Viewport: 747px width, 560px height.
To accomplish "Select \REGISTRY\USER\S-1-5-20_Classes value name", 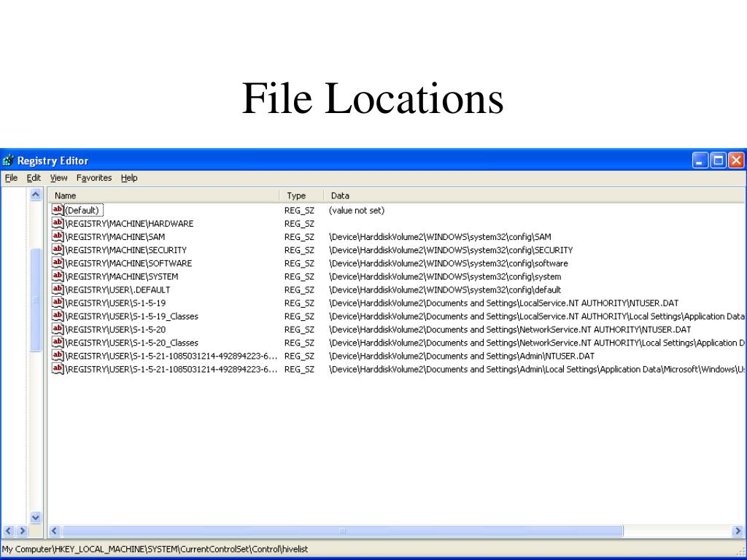I will 131,343.
